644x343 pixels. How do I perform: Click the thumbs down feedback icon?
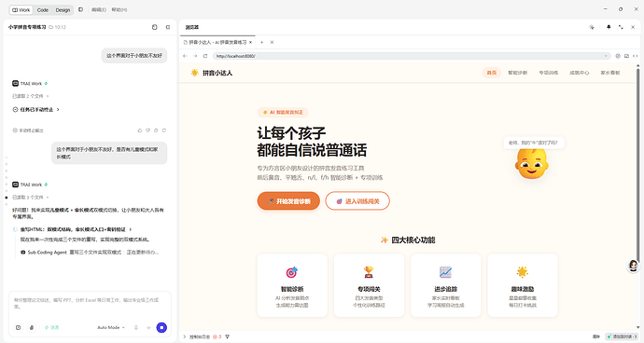tap(147, 130)
